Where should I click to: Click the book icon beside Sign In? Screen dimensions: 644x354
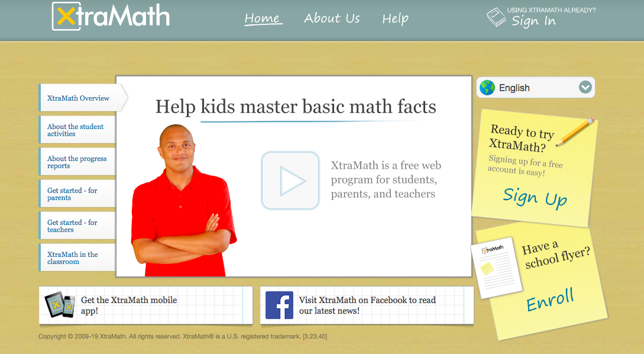coord(496,17)
